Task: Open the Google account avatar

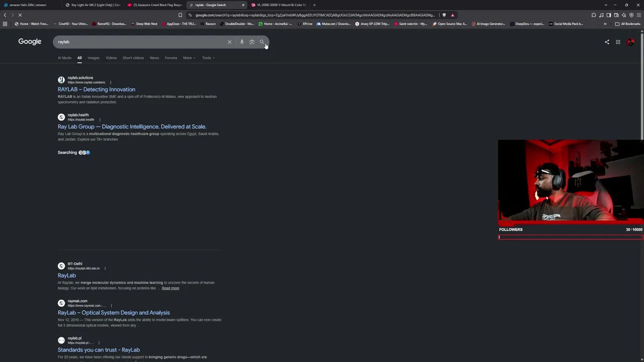Action: point(630,42)
